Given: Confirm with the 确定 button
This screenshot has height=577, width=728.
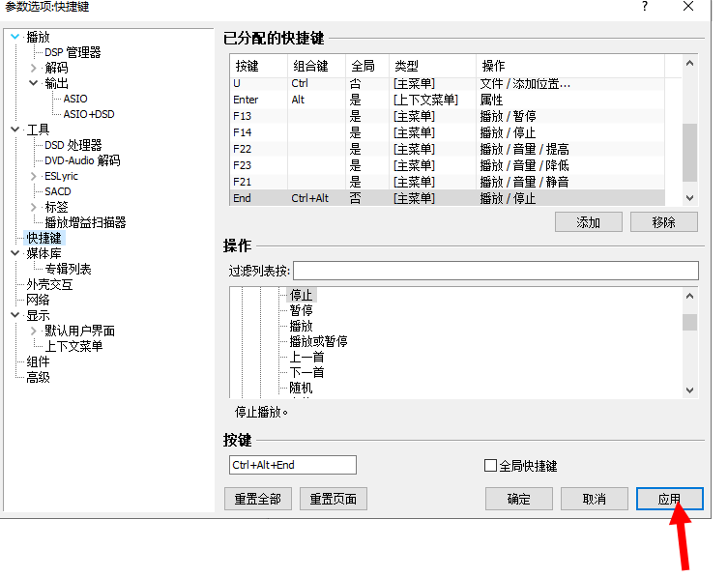Looking at the screenshot, I should pyautogui.click(x=518, y=499).
